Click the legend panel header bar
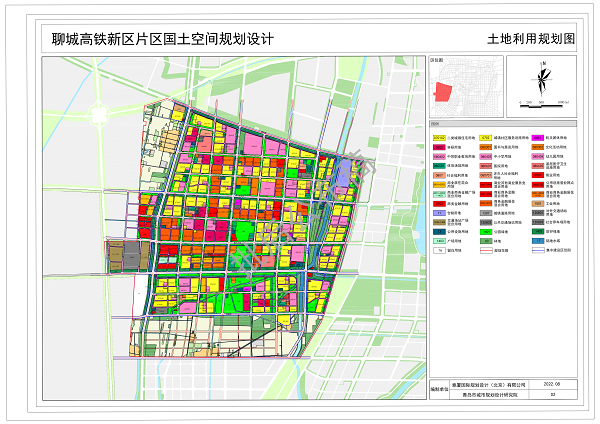 pos(503,124)
